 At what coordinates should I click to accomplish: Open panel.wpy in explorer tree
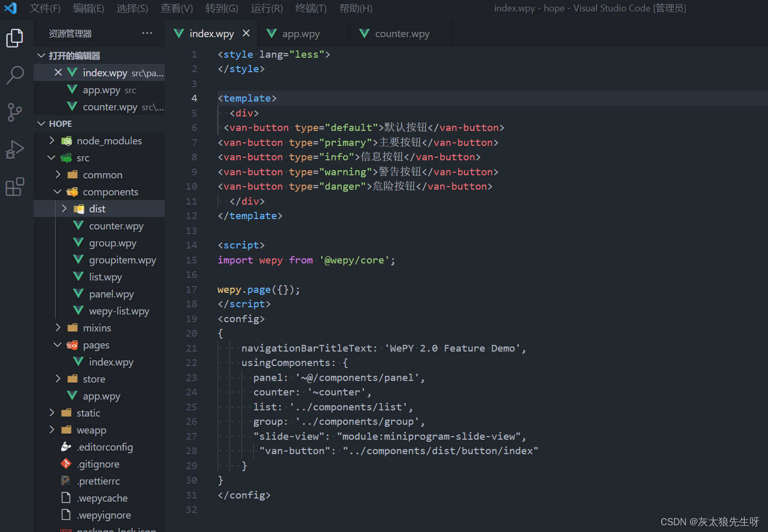(x=111, y=294)
